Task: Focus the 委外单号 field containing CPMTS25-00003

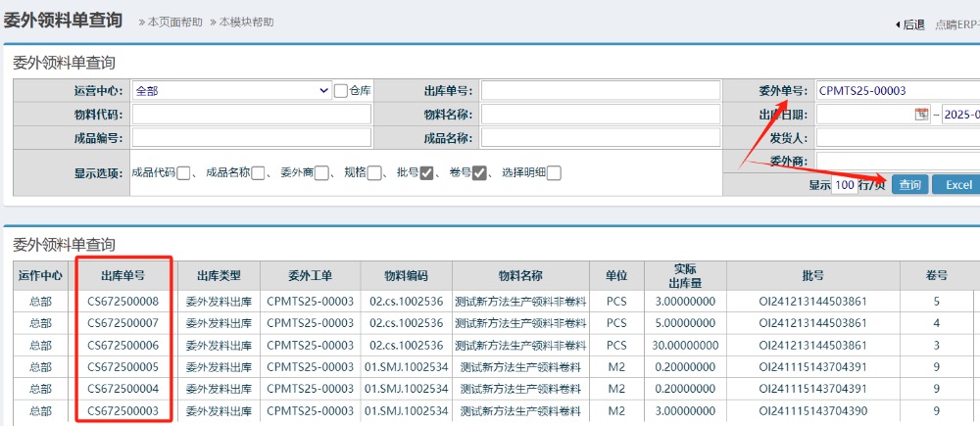Action: 897,91
